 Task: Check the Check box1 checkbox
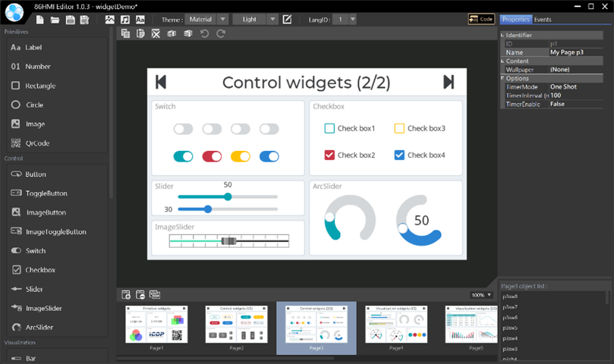pos(329,129)
